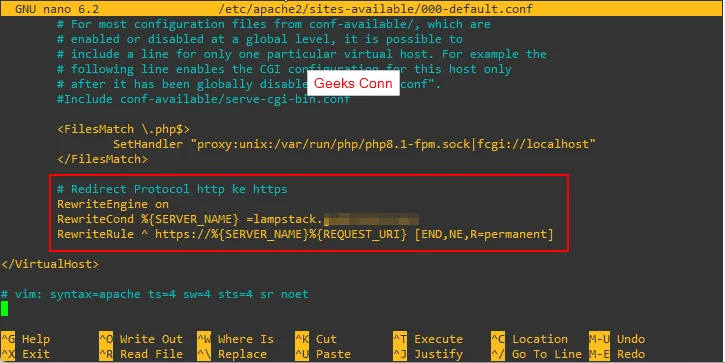725x363 pixels.
Task: Click the ^\ Replace shortcut
Action: pos(232,354)
